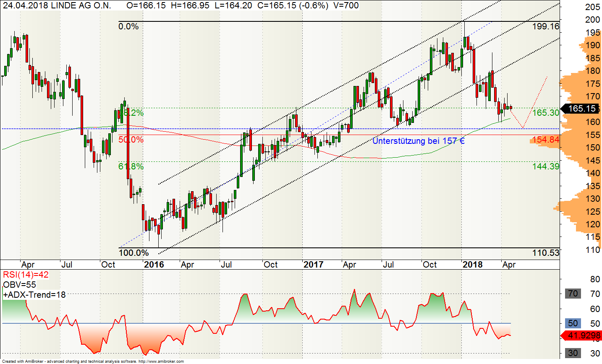The image size is (602, 364).
Task: Click the "2017" year label on time axis
Action: click(x=313, y=265)
